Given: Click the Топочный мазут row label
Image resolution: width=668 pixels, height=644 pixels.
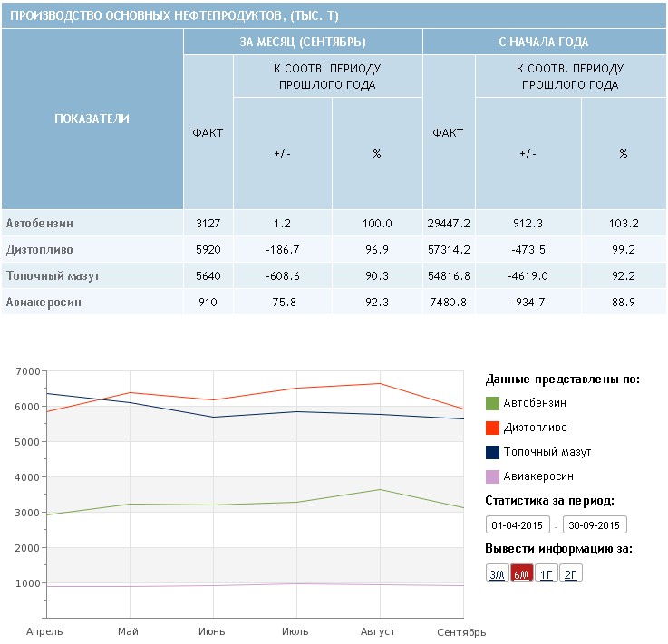Looking at the screenshot, I should tap(53, 275).
